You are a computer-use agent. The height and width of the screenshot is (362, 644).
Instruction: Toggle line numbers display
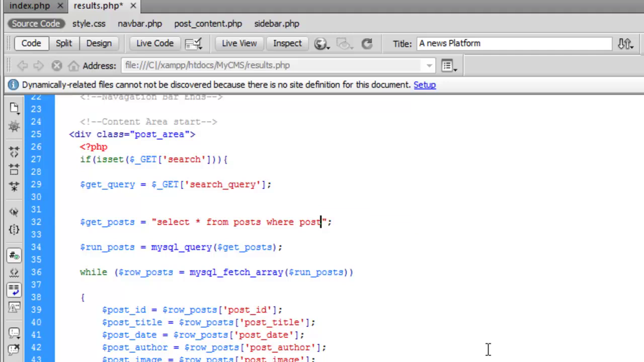(x=14, y=255)
